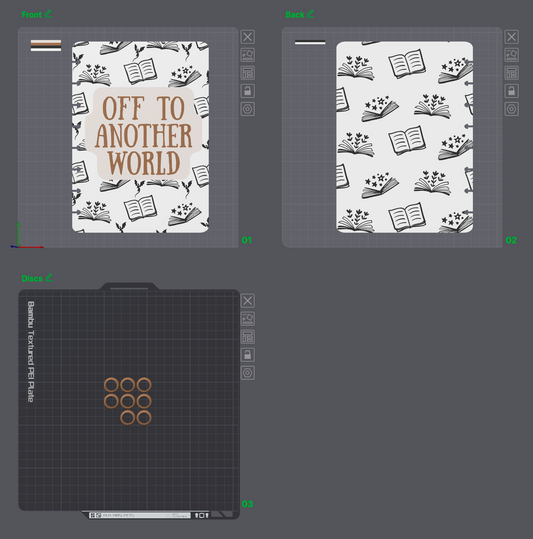Arrange objects on the Front plate
The image size is (533, 539).
[247, 73]
